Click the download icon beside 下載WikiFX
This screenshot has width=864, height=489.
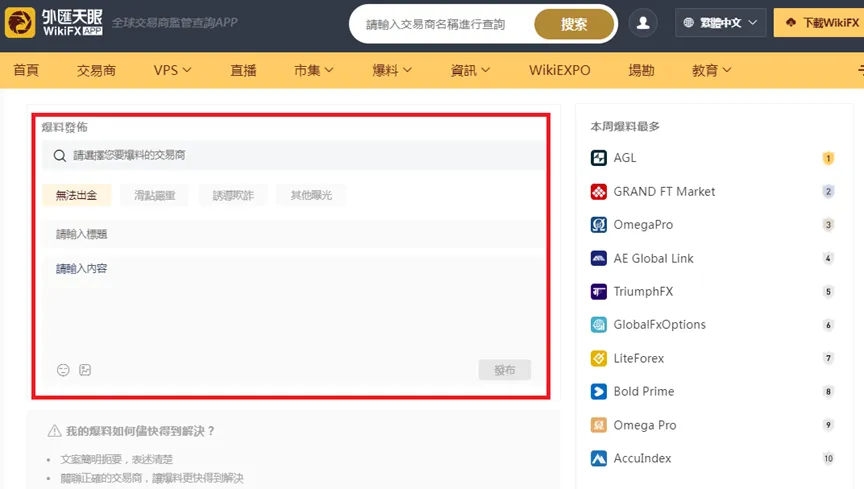[x=791, y=23]
